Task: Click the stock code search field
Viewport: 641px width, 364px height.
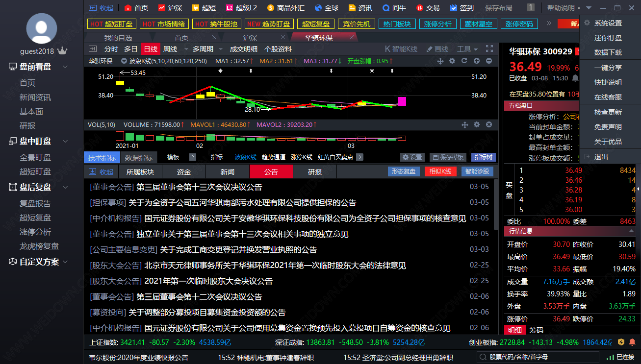Action: 538,357
